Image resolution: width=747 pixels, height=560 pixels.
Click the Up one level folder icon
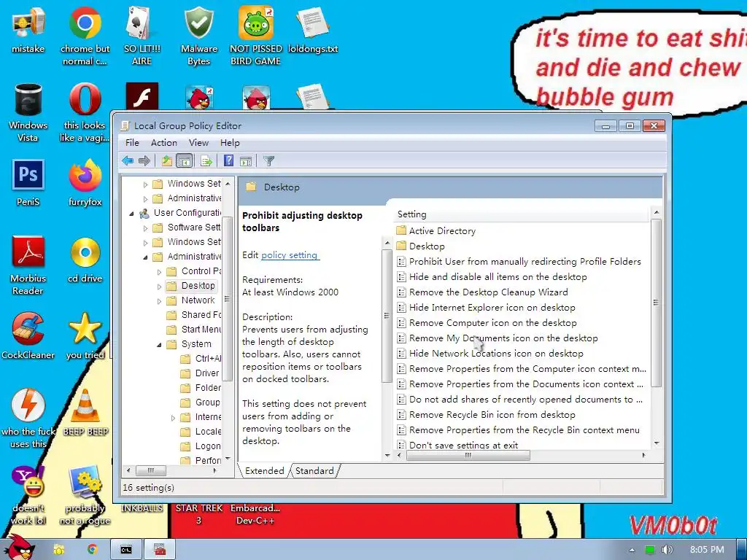tap(167, 161)
